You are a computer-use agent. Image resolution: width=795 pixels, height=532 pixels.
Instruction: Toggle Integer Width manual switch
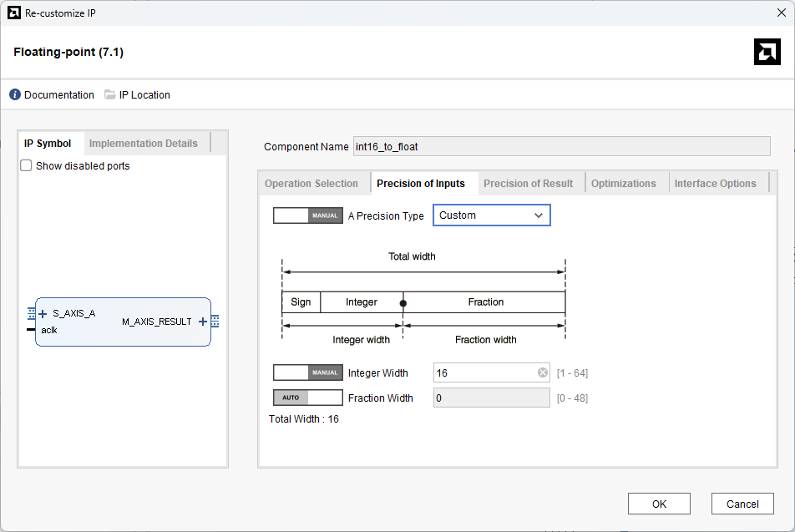(x=307, y=373)
